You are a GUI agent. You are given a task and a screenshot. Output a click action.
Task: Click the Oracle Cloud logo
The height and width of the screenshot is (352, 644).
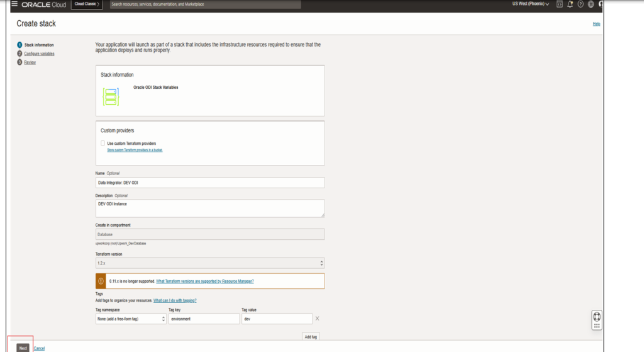(43, 4)
